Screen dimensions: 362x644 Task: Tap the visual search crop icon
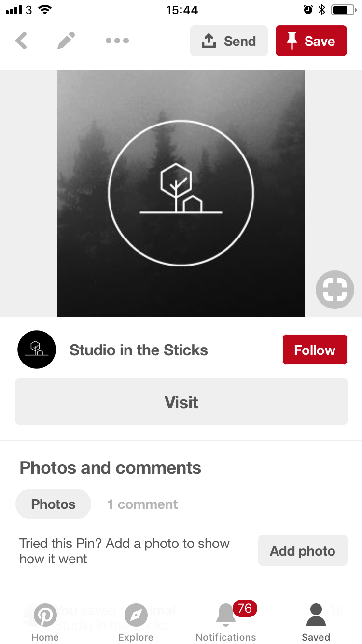tap(334, 290)
